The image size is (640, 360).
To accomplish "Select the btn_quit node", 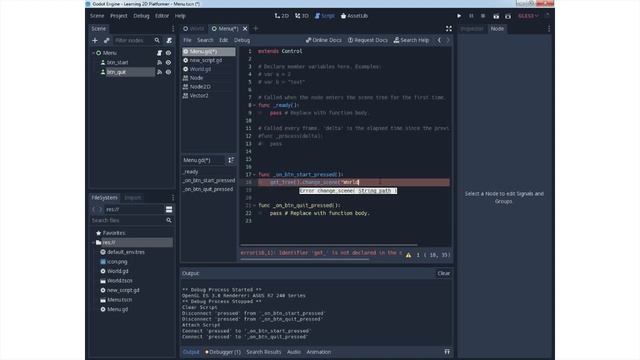I will coord(117,72).
